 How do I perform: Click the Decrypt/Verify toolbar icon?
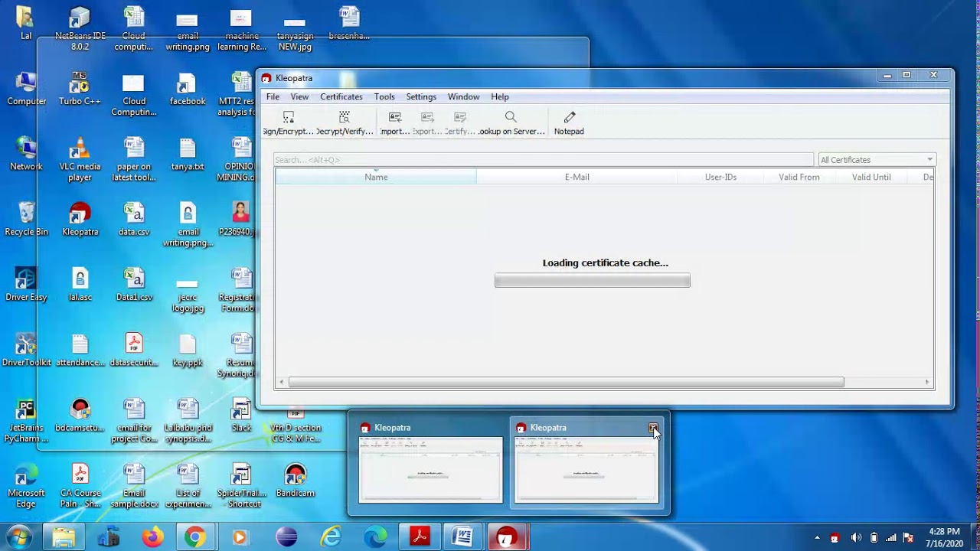coord(345,122)
